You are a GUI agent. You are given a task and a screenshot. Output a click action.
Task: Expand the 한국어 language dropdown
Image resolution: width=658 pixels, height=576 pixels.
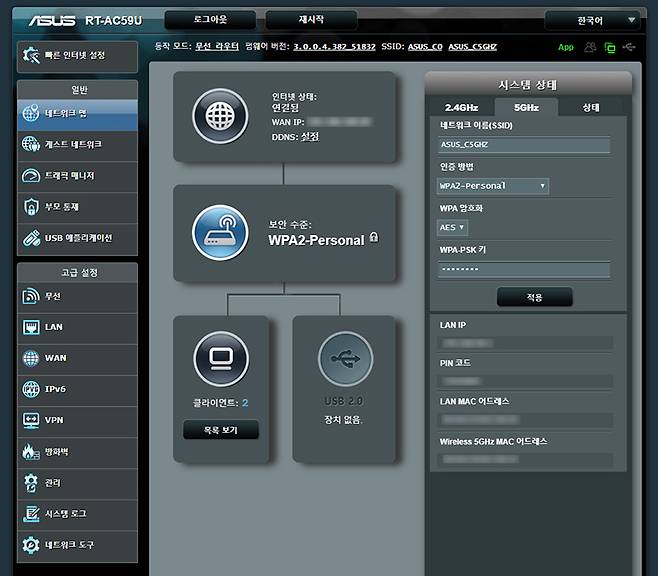tap(593, 20)
